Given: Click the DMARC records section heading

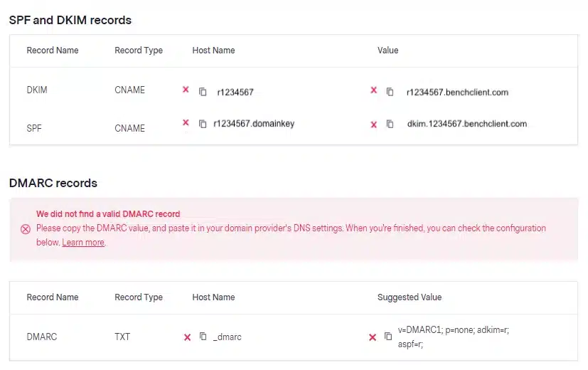Looking at the screenshot, I should pos(53,183).
